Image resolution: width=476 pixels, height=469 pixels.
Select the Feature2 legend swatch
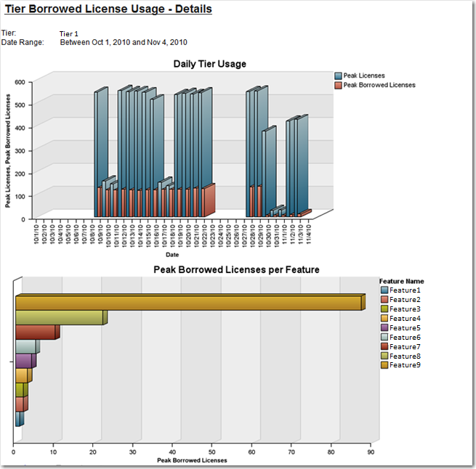point(384,300)
